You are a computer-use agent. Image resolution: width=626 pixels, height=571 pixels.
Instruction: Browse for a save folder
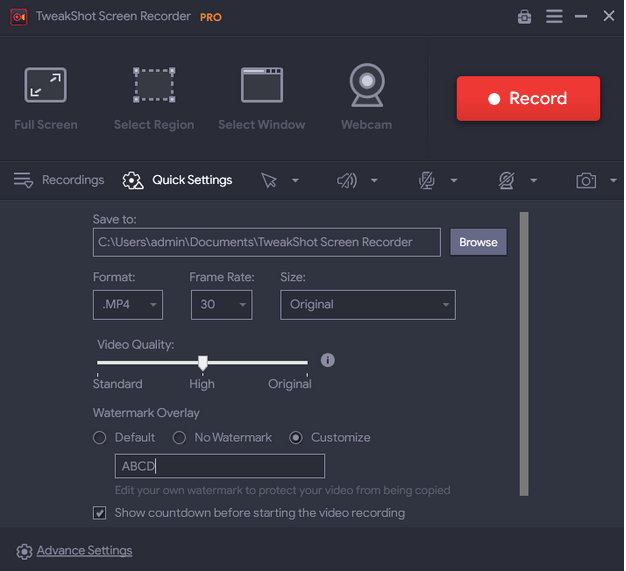pos(478,242)
